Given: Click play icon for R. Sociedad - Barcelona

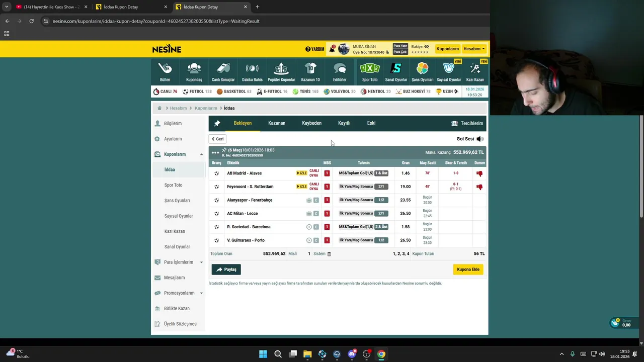Looking at the screenshot, I should click(309, 227).
